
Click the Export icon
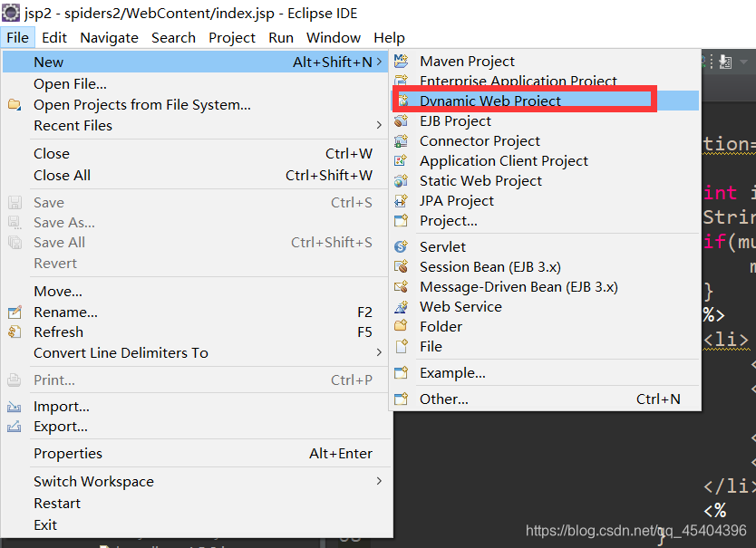click(15, 427)
